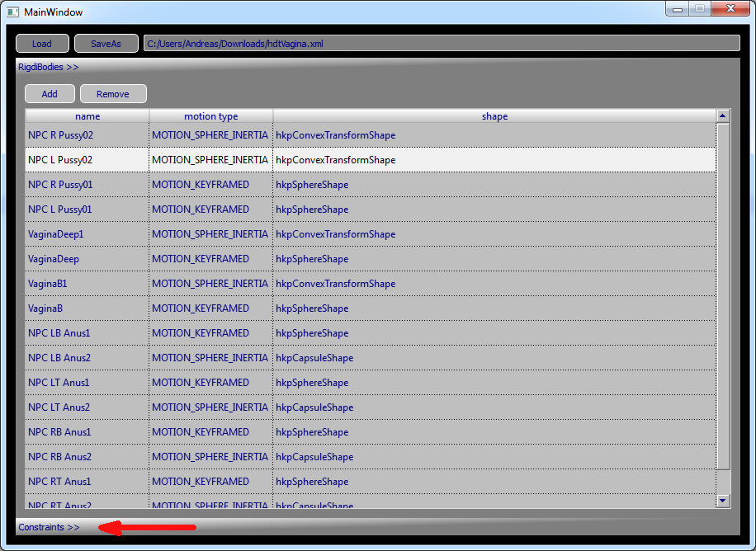Click hkpSphereShape in VaginaDeep row
Screen dimensions: 756x551
tap(312, 259)
